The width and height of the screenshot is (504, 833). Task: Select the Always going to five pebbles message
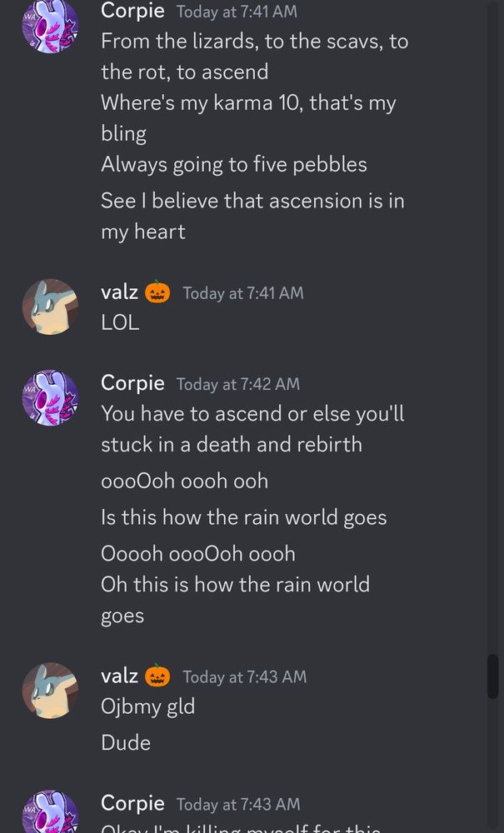click(234, 165)
